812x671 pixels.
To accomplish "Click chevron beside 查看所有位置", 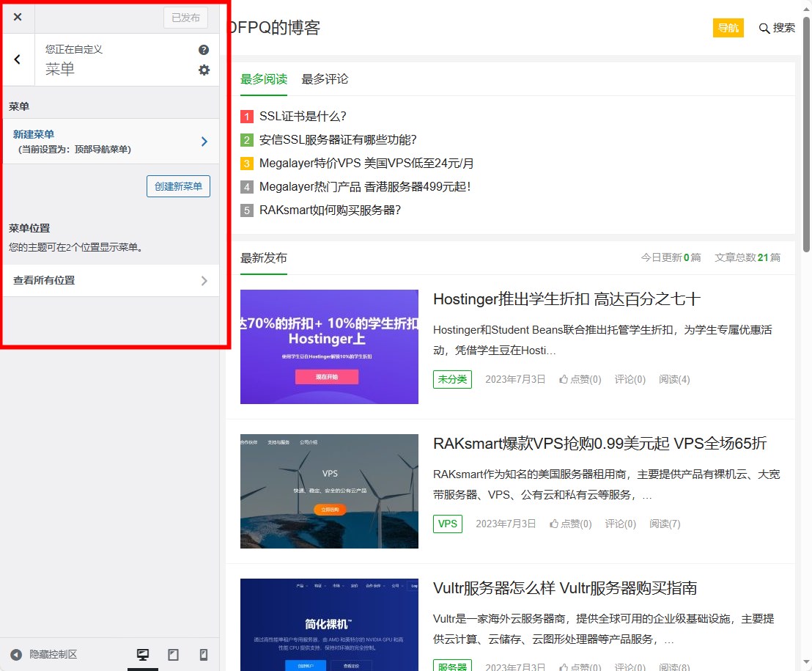I will 204,281.
